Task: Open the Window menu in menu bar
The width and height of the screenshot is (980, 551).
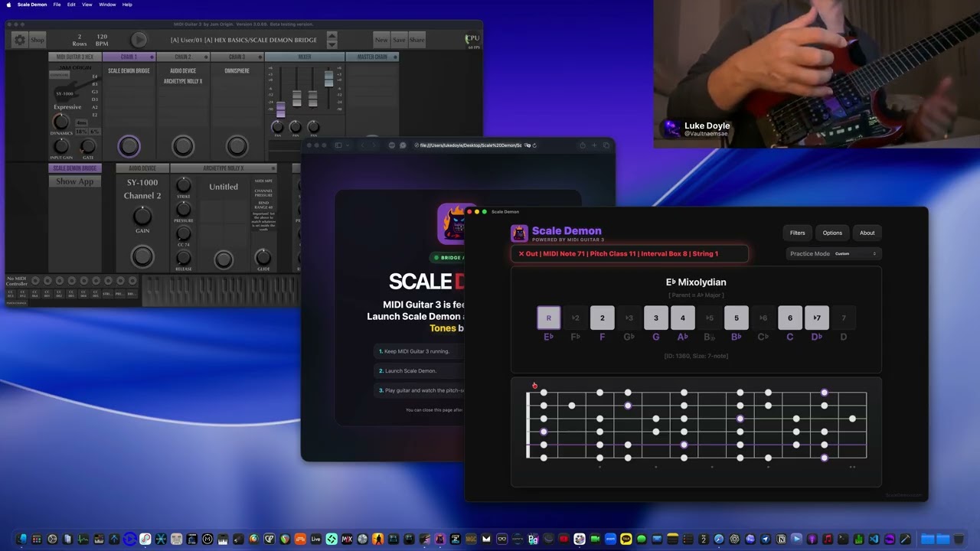Action: (x=107, y=5)
